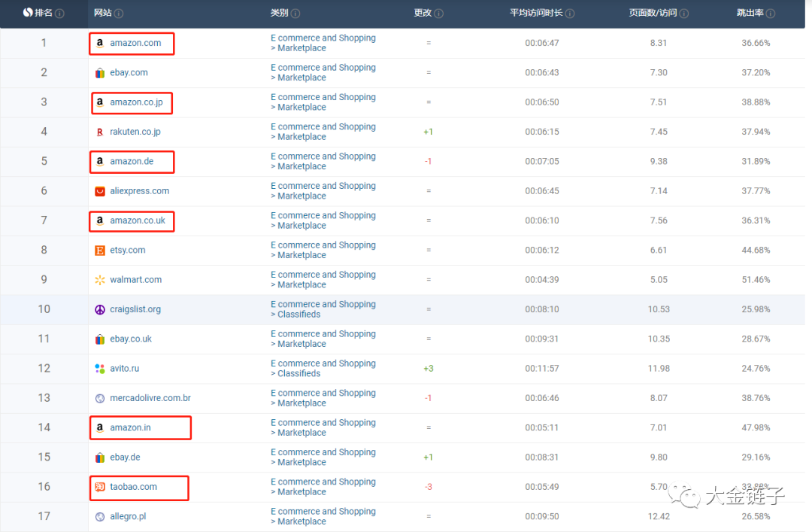
Task: Sort by the 类别 column header
Action: [279, 13]
